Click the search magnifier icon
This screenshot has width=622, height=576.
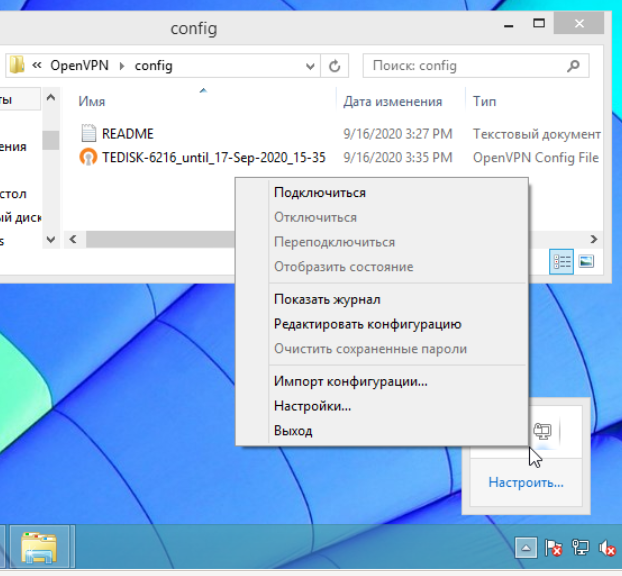[573, 66]
